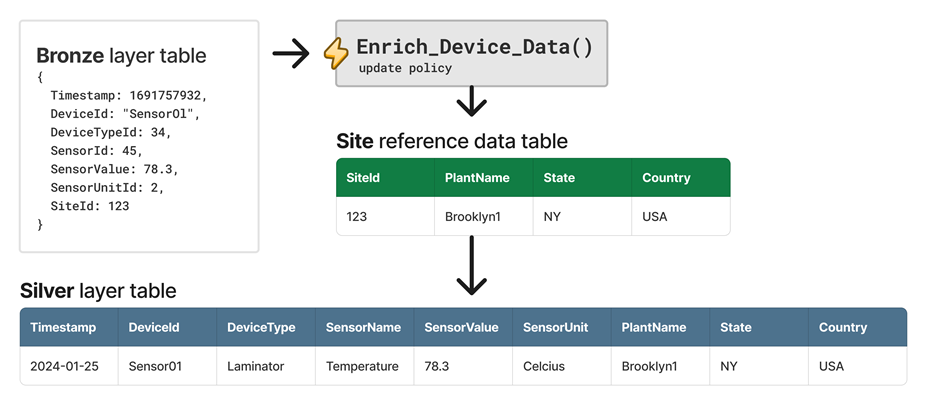Select the Enrich_Device_Data() function box
The height and width of the screenshot is (405, 925).
(472, 53)
